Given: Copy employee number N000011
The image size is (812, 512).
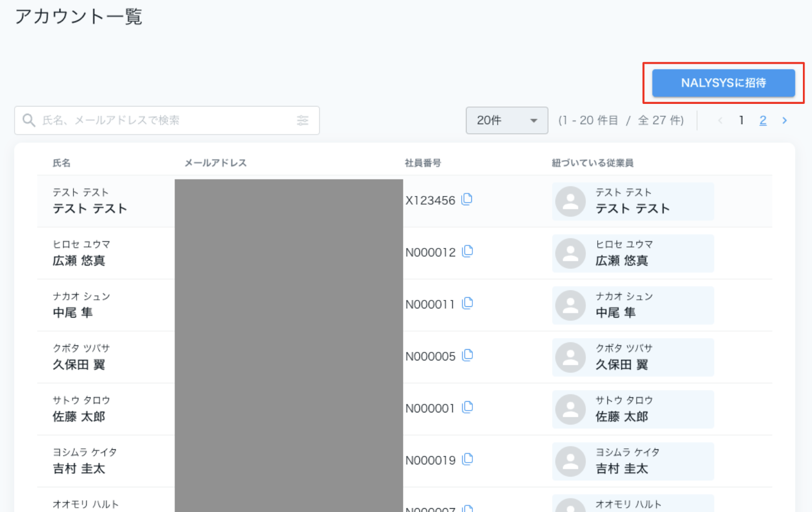Looking at the screenshot, I should coord(468,303).
